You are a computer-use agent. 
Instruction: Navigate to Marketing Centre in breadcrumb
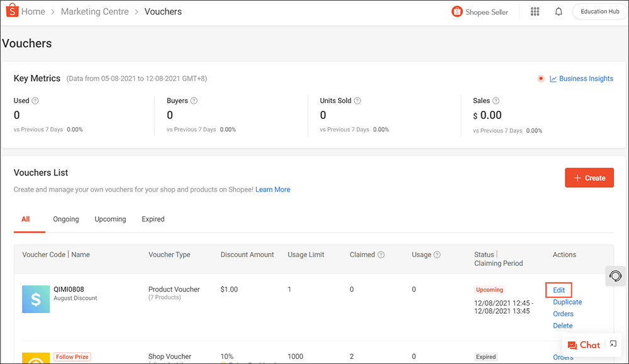(95, 11)
